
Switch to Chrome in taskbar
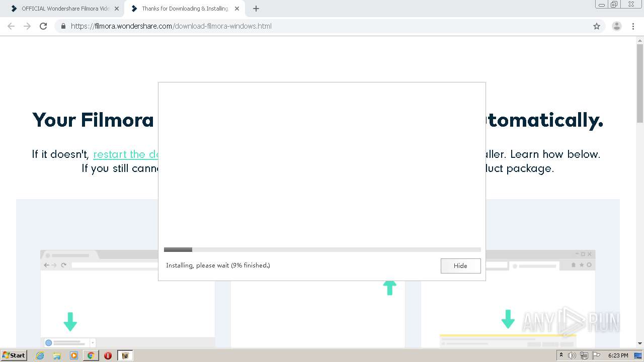(x=91, y=355)
